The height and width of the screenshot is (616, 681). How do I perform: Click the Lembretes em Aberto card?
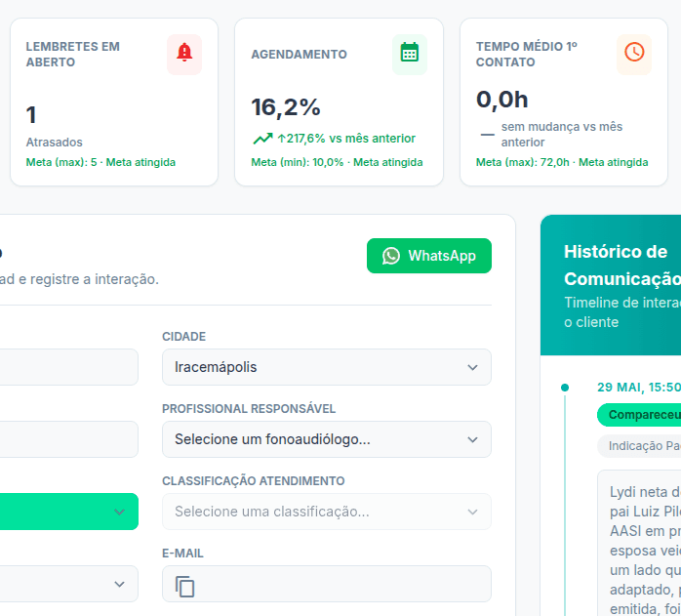point(114,102)
